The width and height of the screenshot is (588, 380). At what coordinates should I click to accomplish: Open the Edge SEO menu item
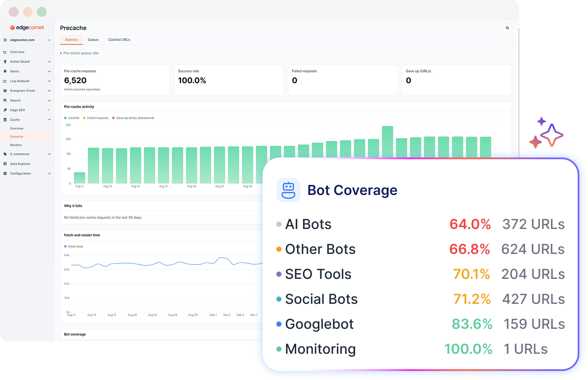tap(18, 110)
